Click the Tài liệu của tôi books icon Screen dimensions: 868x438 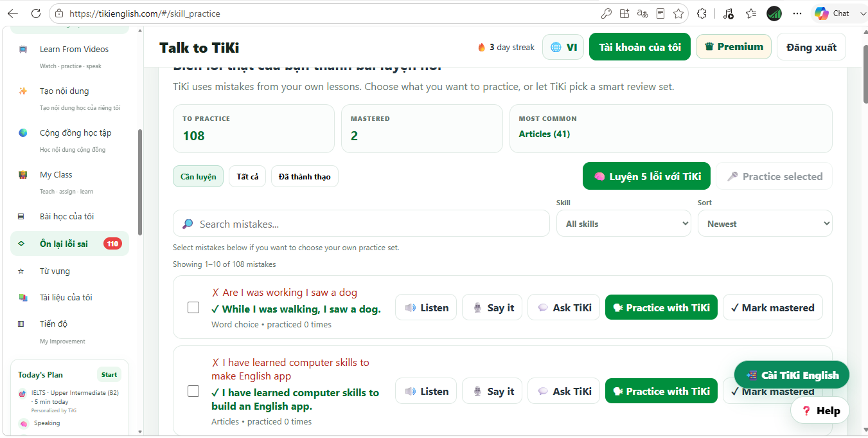[x=23, y=297]
